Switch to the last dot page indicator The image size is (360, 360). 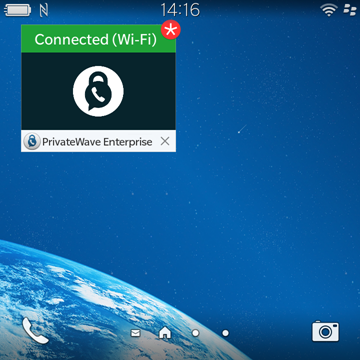coord(226,333)
